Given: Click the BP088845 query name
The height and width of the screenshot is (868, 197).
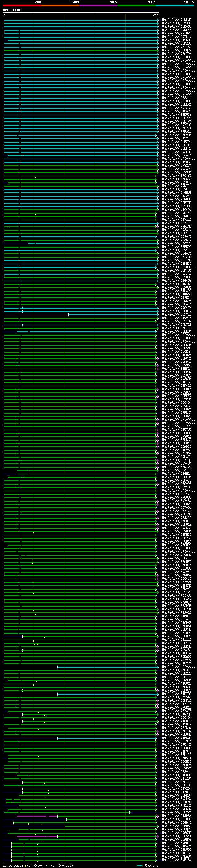Looking at the screenshot, I should coord(11,10).
